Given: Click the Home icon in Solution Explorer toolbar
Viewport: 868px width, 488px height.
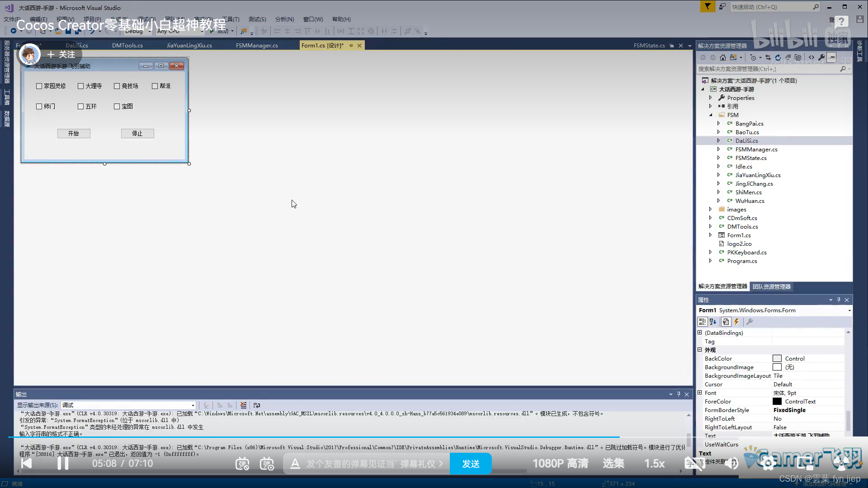Looking at the screenshot, I should click(722, 57).
